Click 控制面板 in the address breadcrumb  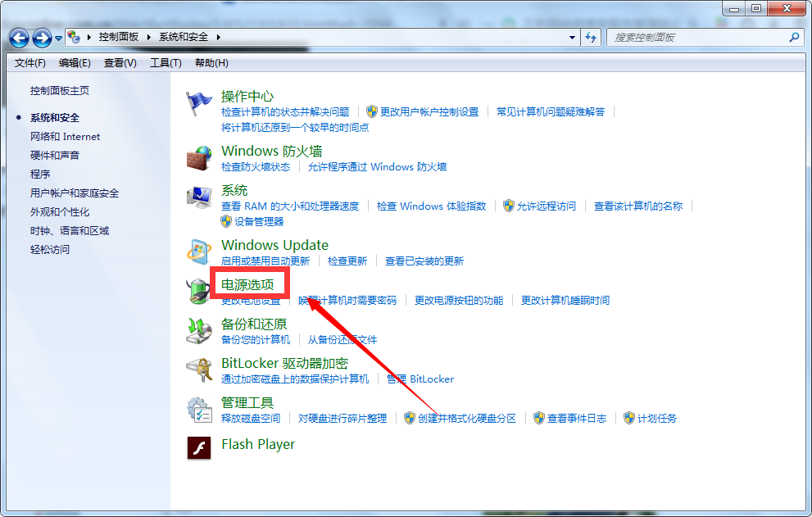[x=119, y=37]
